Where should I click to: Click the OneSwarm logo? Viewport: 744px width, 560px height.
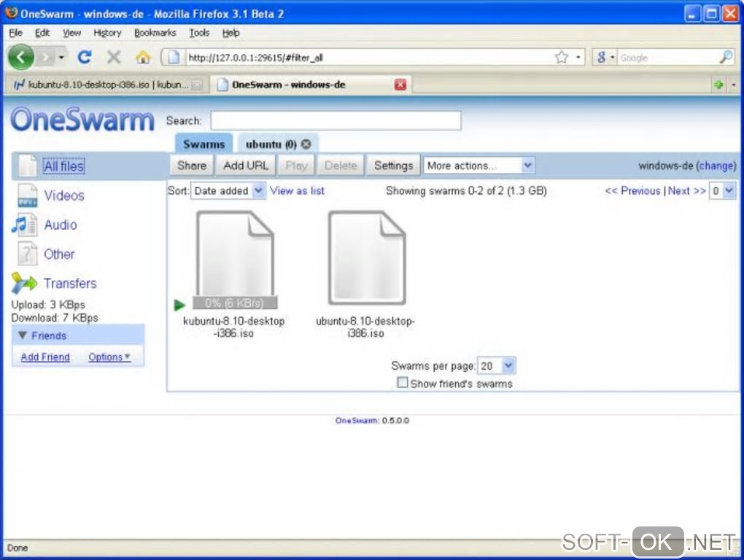[82, 119]
